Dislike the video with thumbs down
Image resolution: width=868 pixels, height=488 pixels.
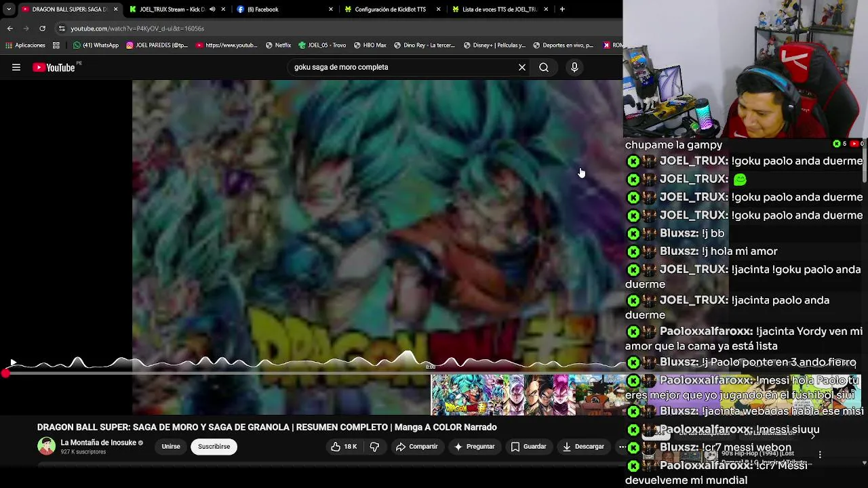(374, 447)
